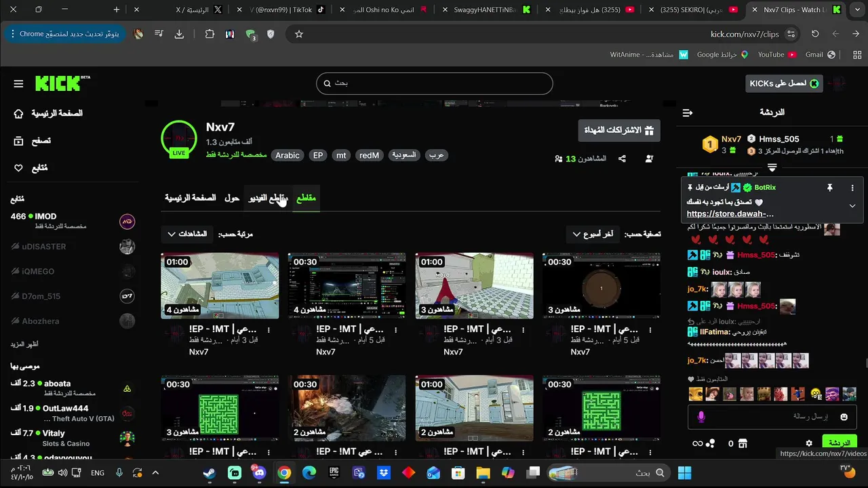Click the pin icon on the BotRix message
The width and height of the screenshot is (868, 488).
click(829, 188)
